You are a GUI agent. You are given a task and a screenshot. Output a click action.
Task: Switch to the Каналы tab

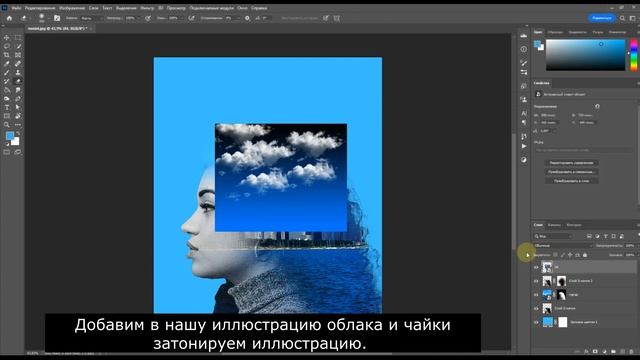554,225
